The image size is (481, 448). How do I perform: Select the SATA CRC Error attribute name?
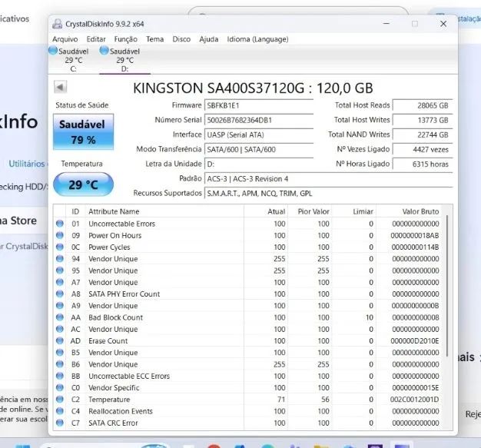[x=113, y=423]
